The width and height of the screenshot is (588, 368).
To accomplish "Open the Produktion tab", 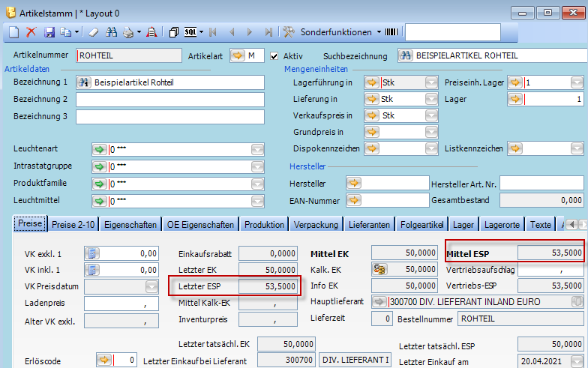I will point(264,224).
